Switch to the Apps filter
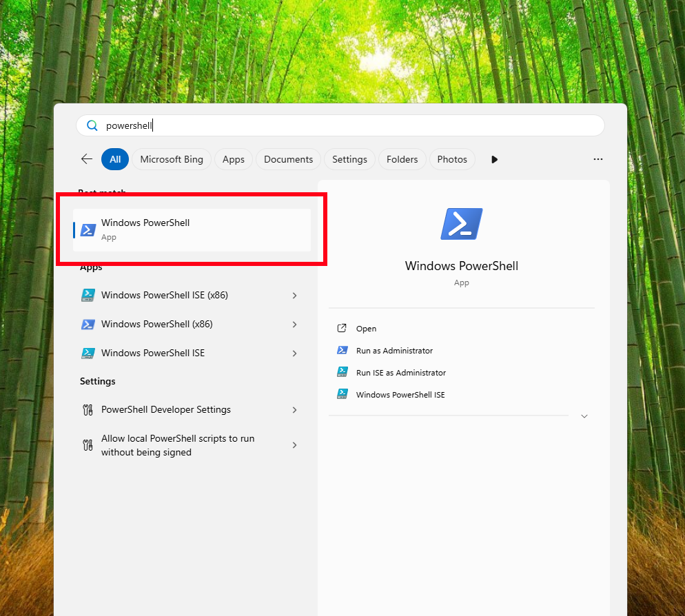 click(x=233, y=159)
